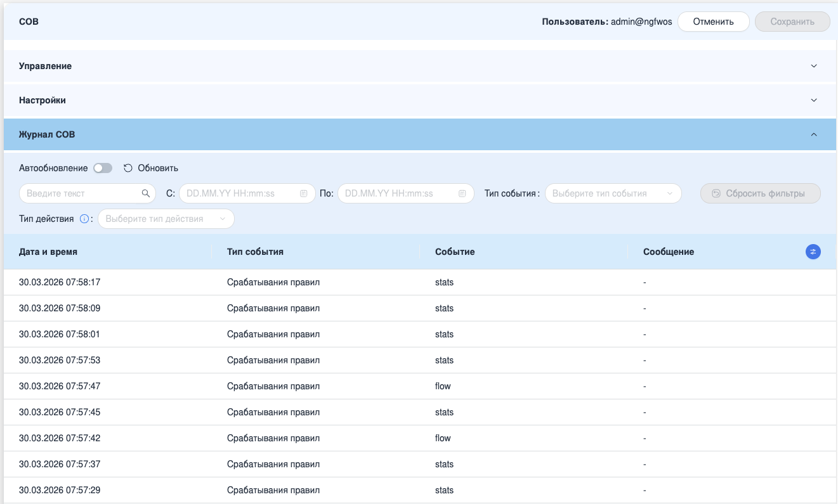The width and height of the screenshot is (838, 504).
Task: Click the Сохранить button
Action: [x=792, y=22]
